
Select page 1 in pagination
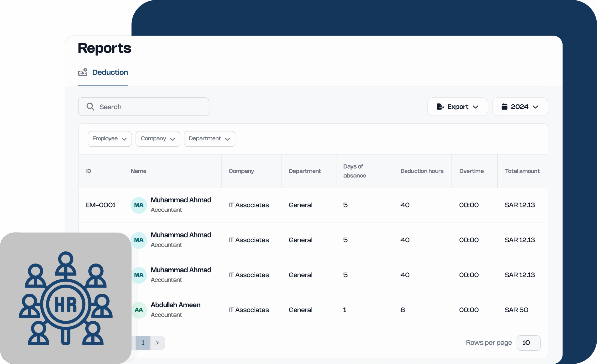click(x=143, y=343)
